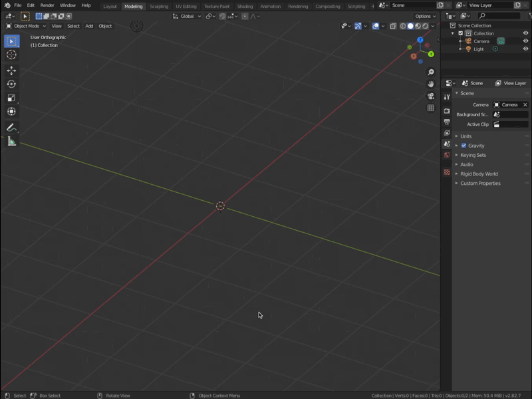This screenshot has height=399, width=532.
Task: Toggle the show overlays button
Action: 375,26
